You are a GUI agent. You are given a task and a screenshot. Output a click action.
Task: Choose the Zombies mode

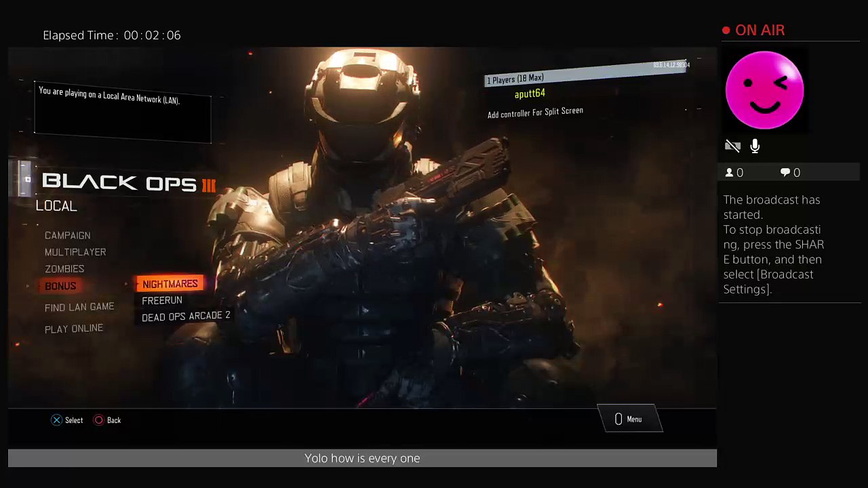coord(64,269)
